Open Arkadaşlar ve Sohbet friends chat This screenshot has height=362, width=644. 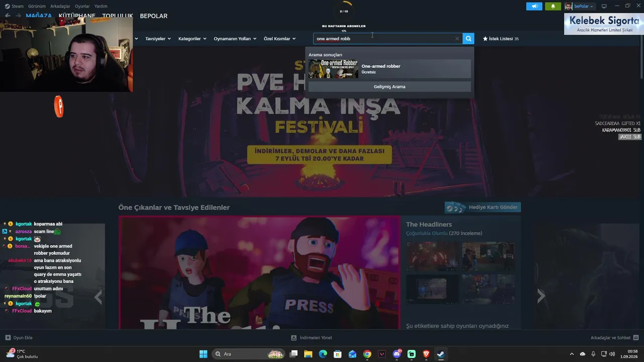pyautogui.click(x=615, y=338)
